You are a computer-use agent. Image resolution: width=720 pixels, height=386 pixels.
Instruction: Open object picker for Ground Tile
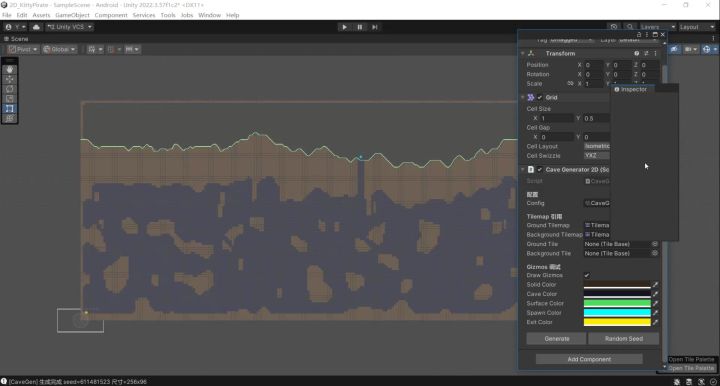[655, 244]
